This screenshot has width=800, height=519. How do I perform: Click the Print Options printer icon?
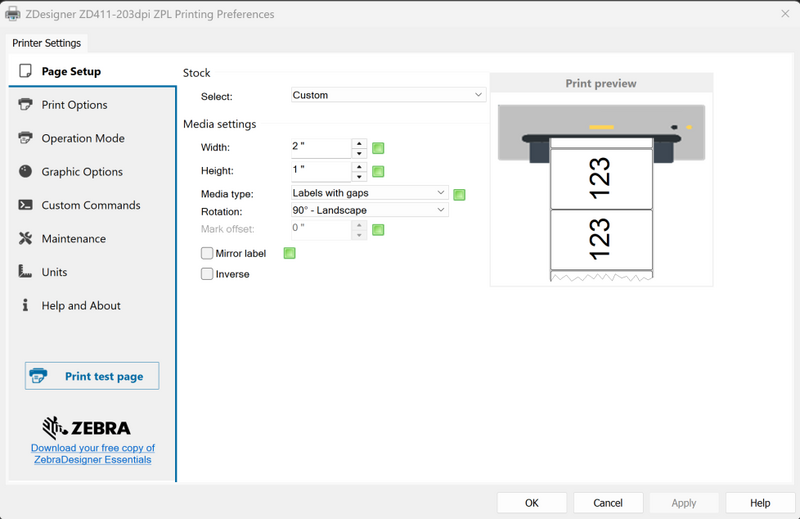click(x=25, y=104)
